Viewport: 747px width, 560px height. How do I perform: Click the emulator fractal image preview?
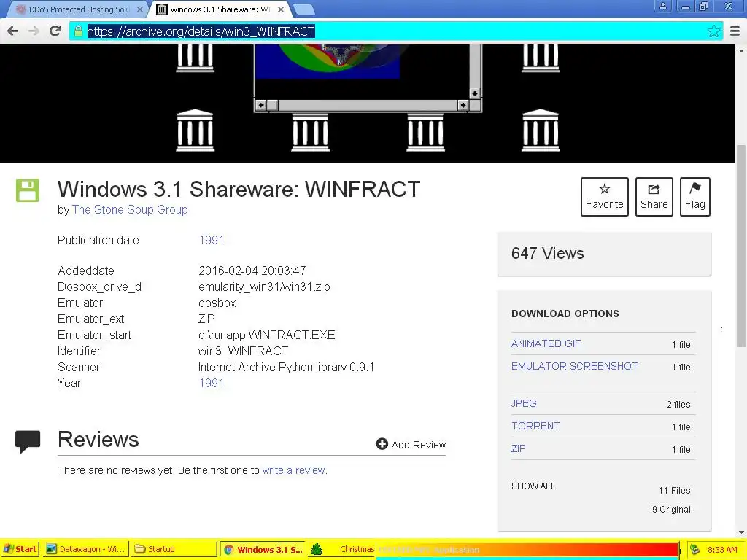328,61
